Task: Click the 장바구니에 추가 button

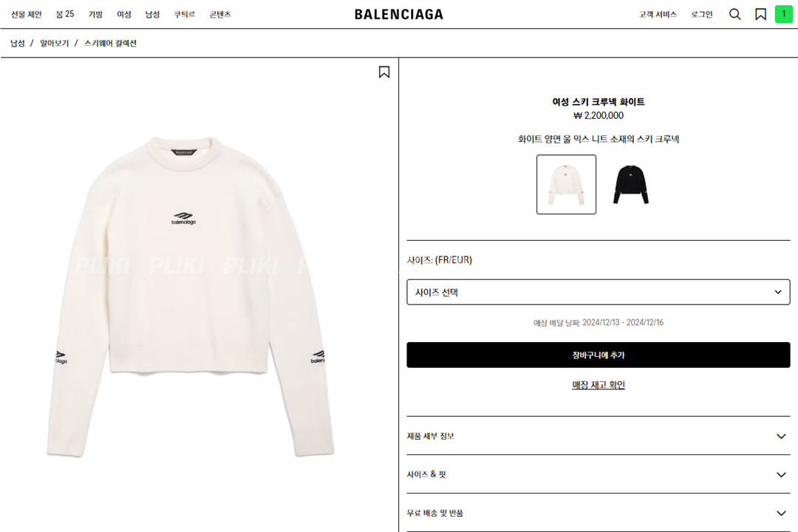Action: tap(598, 355)
